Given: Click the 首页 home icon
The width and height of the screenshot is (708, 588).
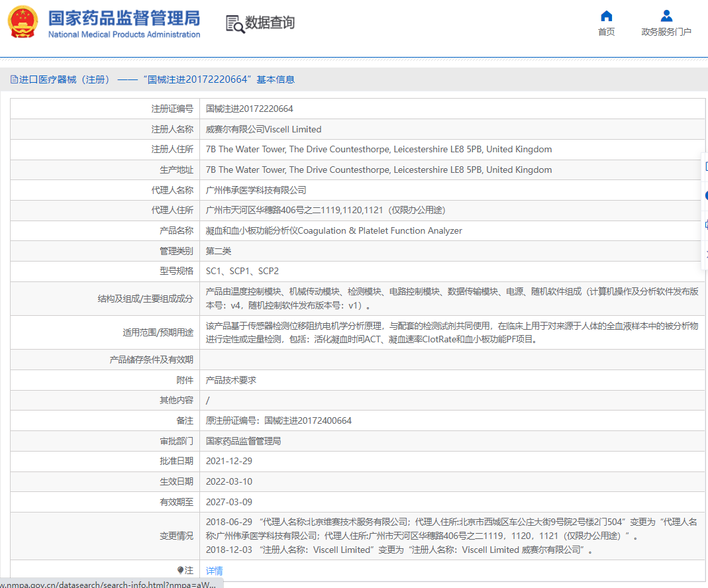Looking at the screenshot, I should 607,17.
